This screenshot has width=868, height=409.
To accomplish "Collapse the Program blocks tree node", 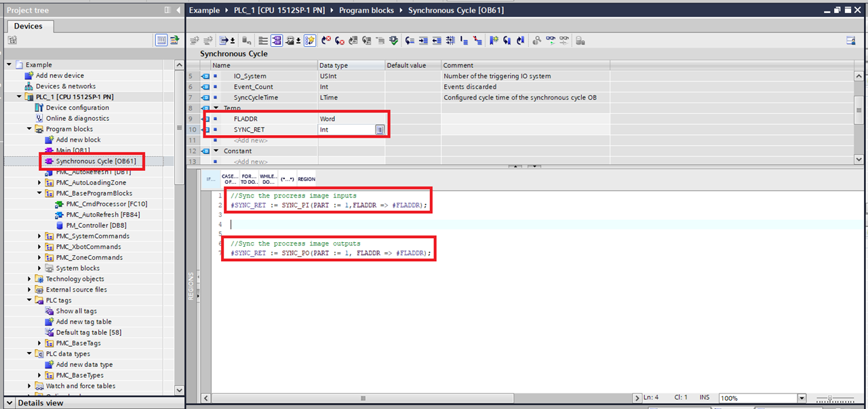I will (29, 129).
